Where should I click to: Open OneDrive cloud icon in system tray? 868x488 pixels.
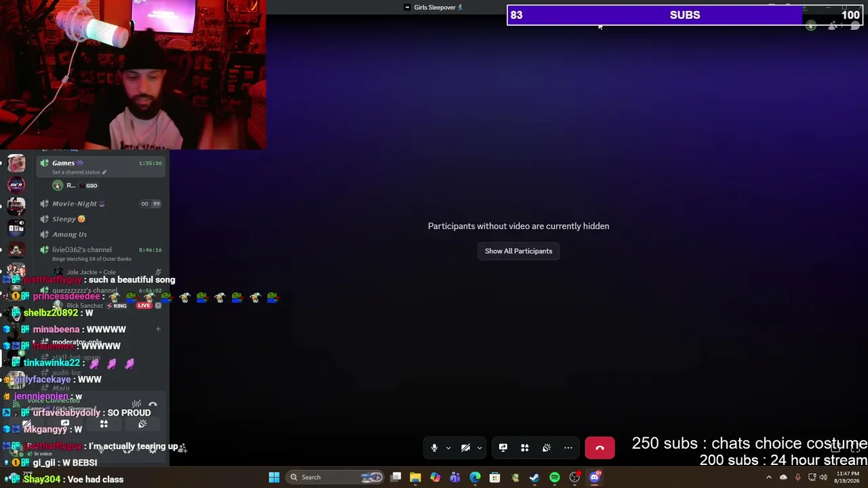783,477
